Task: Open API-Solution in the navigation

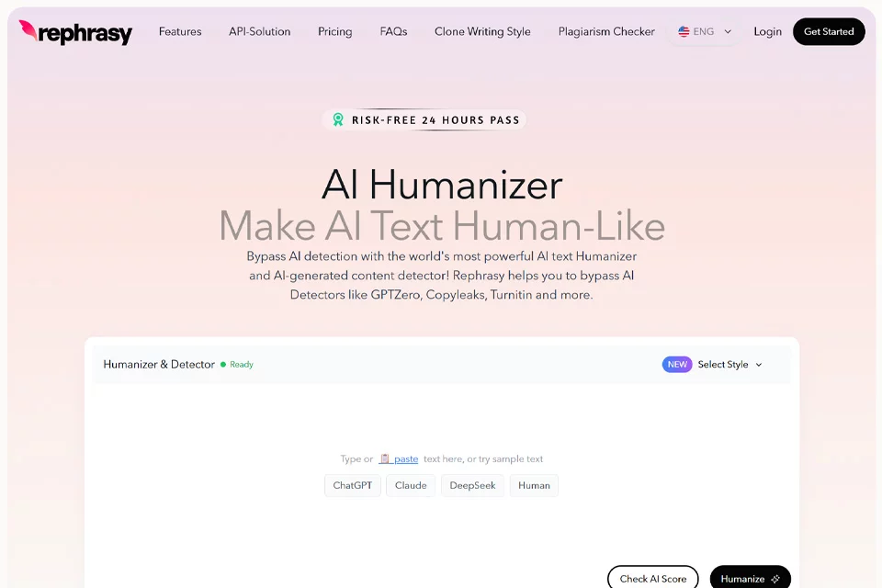Action: click(x=259, y=31)
